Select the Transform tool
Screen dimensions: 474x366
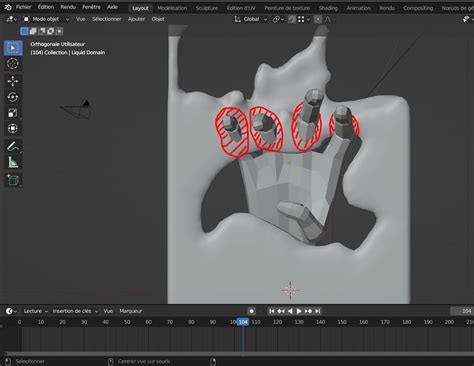(13, 128)
